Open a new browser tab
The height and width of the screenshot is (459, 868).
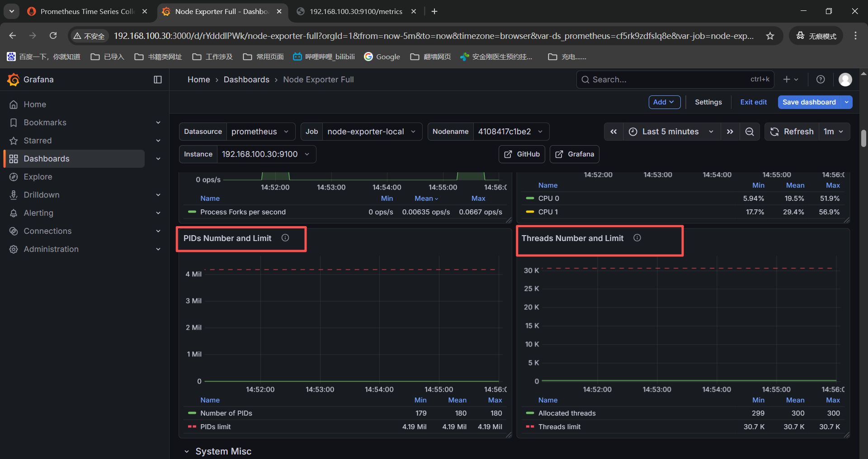tap(434, 11)
